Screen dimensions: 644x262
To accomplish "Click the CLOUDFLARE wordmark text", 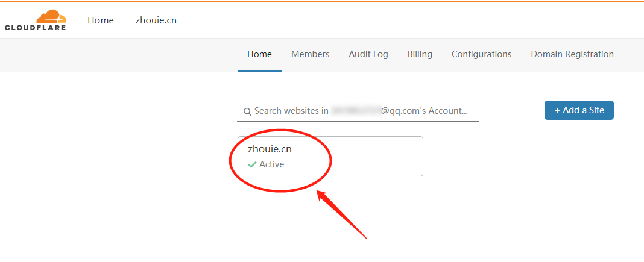I will pyautogui.click(x=36, y=27).
